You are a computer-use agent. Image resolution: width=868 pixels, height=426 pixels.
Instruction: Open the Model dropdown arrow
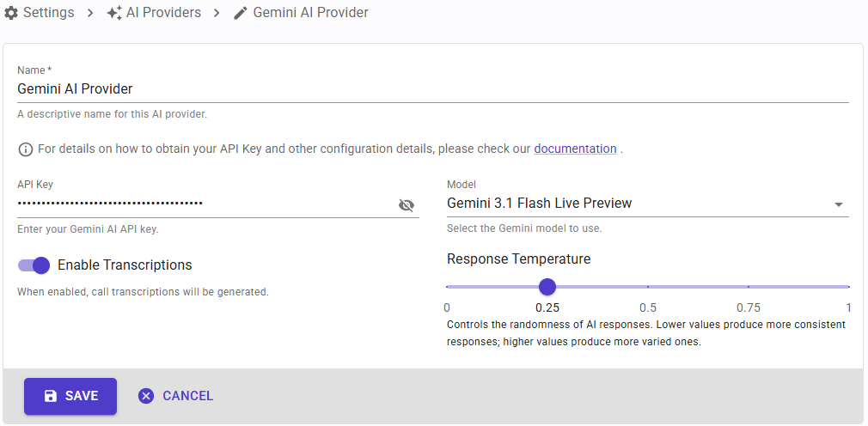pos(839,204)
